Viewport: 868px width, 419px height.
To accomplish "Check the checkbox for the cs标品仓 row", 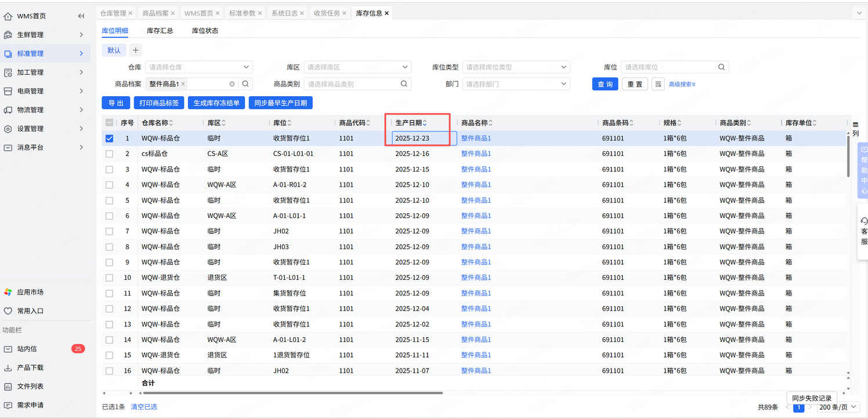I will [109, 154].
